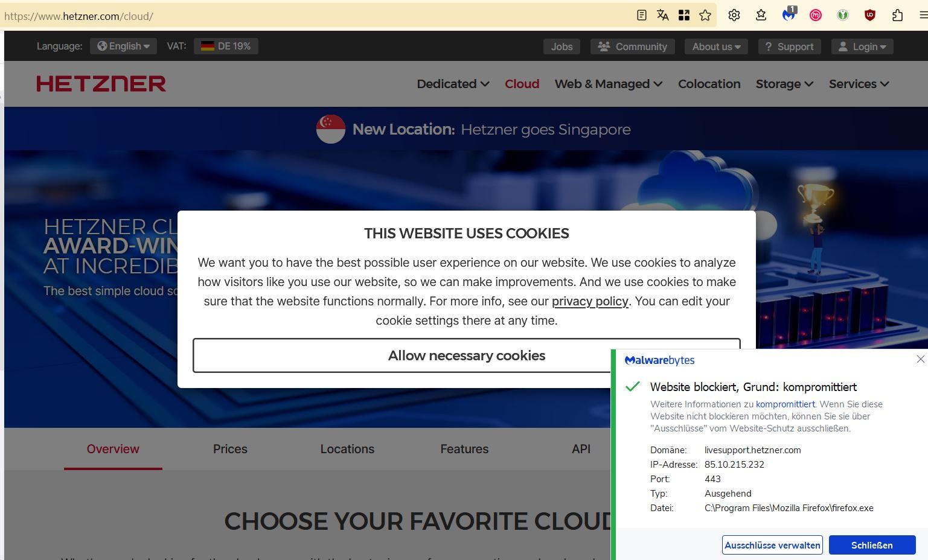
Task: Switch to the Prices tab
Action: point(230,449)
